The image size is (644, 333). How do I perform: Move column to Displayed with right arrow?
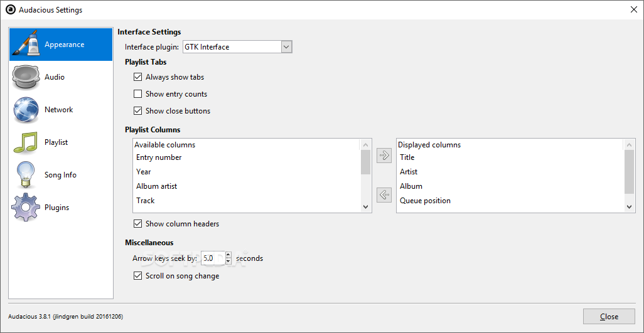[384, 156]
